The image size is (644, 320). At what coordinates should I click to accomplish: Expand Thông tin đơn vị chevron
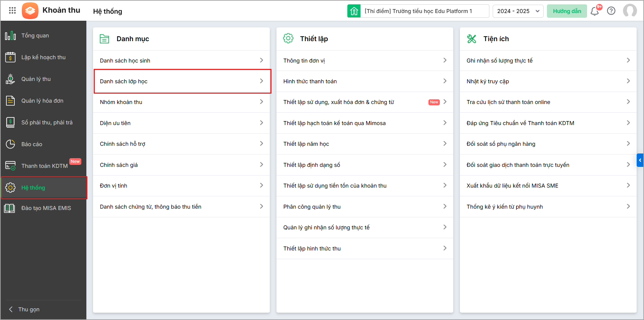point(445,60)
